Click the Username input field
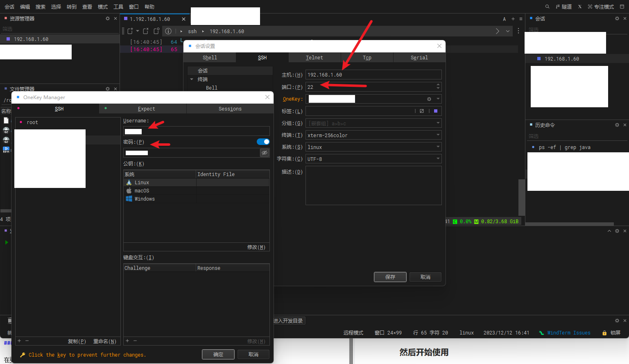Screen dimensions: 629x364 pyautogui.click(x=197, y=131)
